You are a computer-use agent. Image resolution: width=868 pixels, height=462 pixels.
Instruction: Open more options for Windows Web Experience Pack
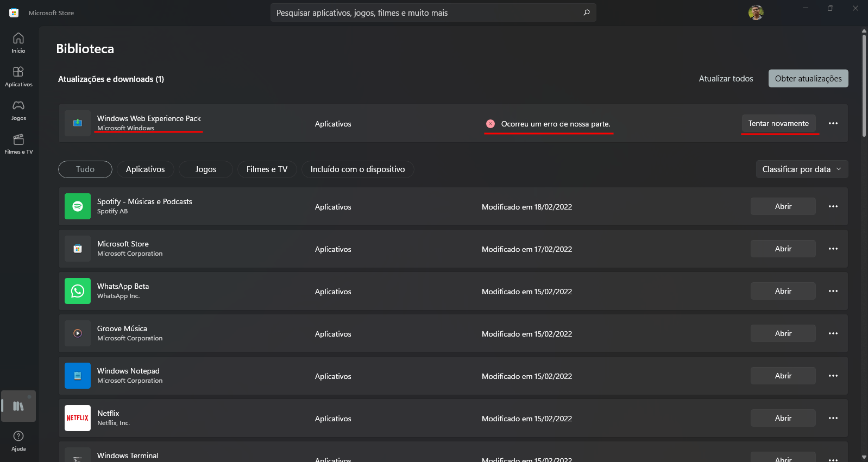tap(833, 123)
